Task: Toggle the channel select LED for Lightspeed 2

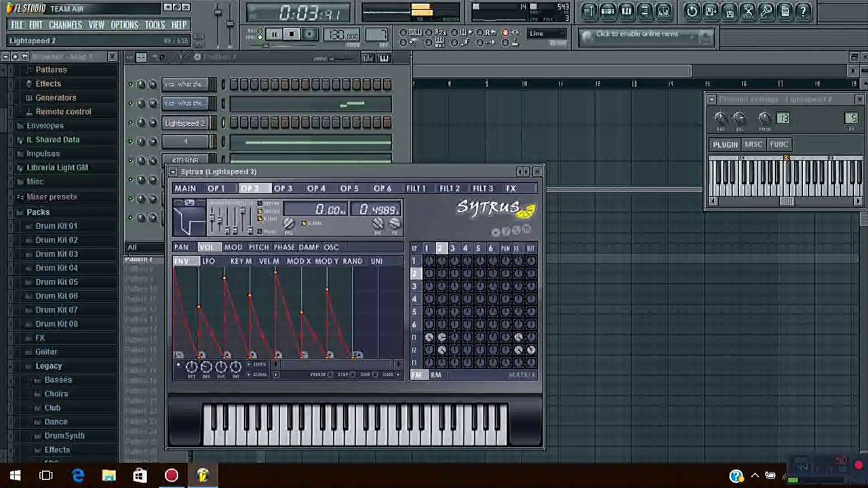Action: [x=223, y=123]
